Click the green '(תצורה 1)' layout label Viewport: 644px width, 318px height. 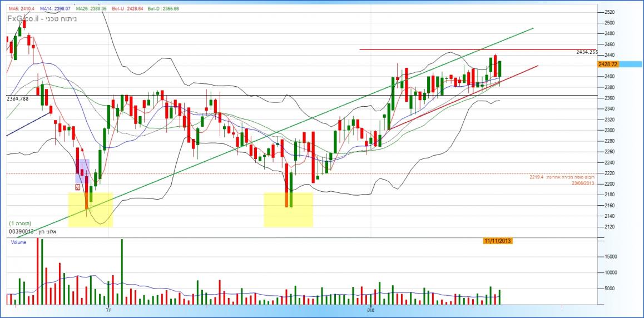pyautogui.click(x=20, y=223)
